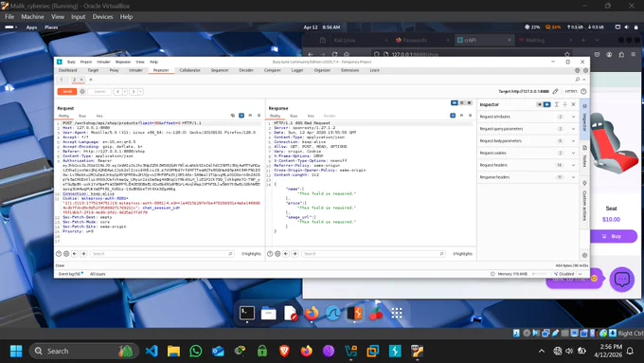Open dropdown beside the forward history arrow
This screenshot has height=363, width=644.
click(x=140, y=91)
